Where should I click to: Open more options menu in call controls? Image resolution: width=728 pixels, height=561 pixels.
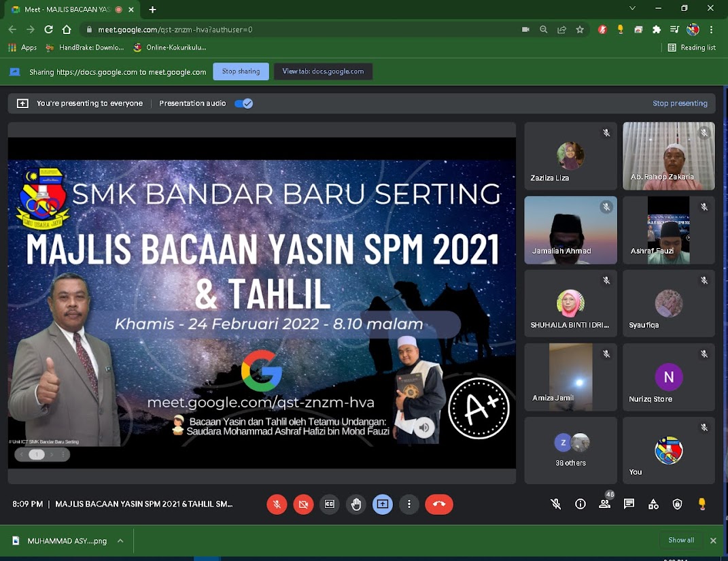(409, 505)
